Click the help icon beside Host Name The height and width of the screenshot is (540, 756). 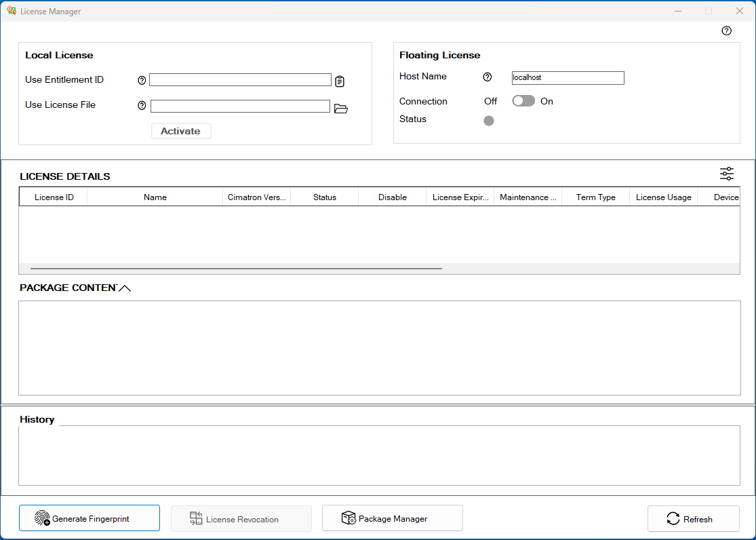tap(487, 77)
